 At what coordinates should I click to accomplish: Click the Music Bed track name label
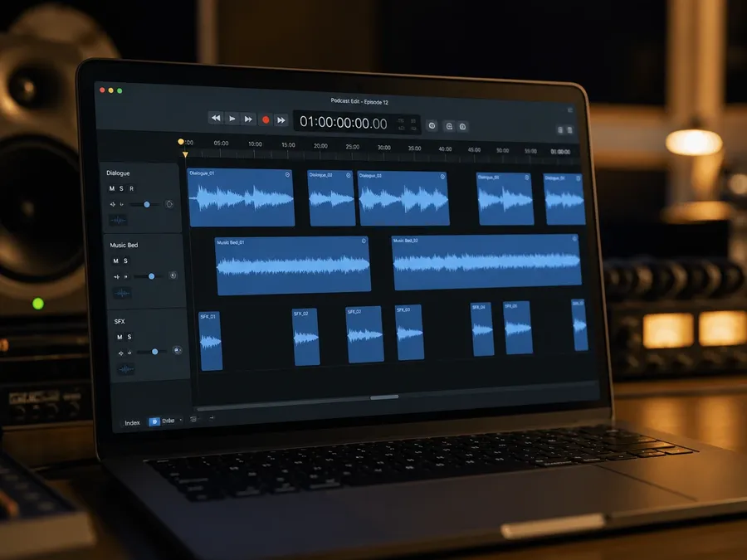124,245
